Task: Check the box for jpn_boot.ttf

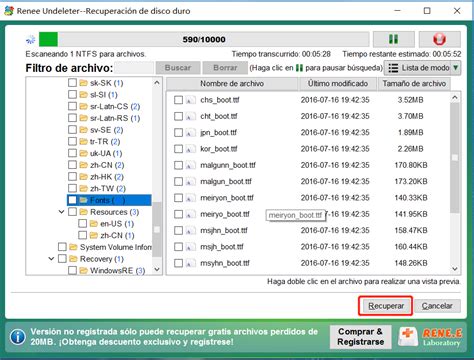Action: point(179,132)
